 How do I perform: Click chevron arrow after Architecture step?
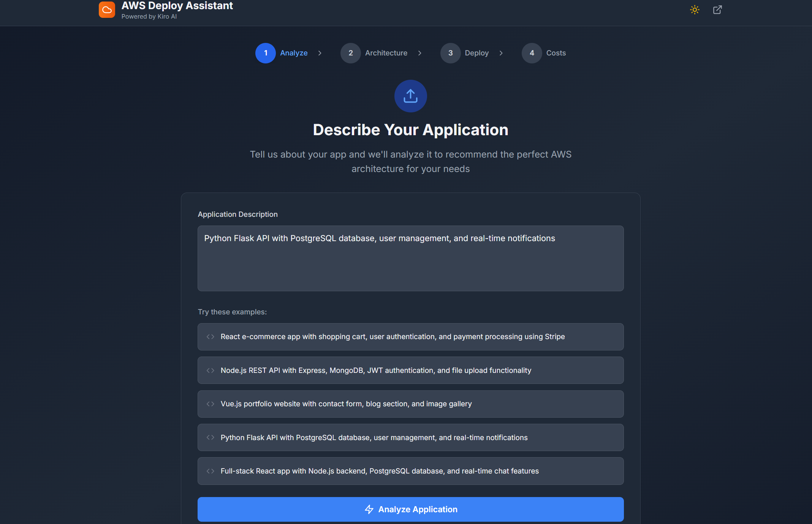[x=420, y=53]
